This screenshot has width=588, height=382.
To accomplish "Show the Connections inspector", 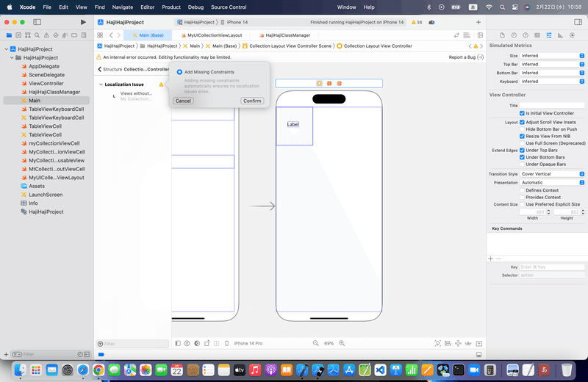I will (x=572, y=35).
